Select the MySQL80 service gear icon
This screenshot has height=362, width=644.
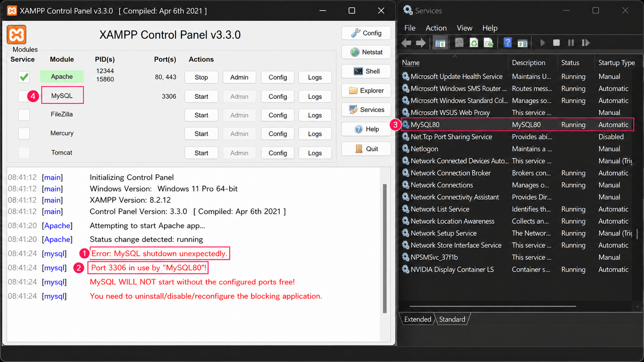[x=406, y=125]
